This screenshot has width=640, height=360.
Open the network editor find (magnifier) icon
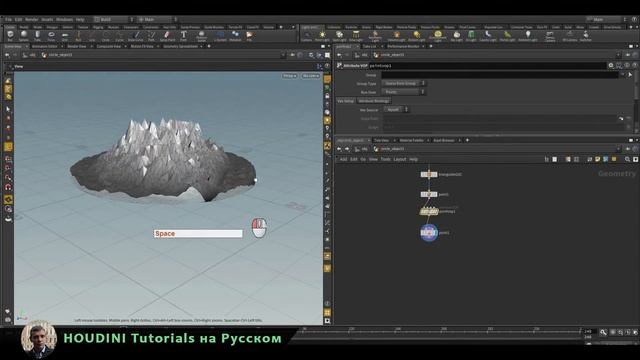point(627,159)
